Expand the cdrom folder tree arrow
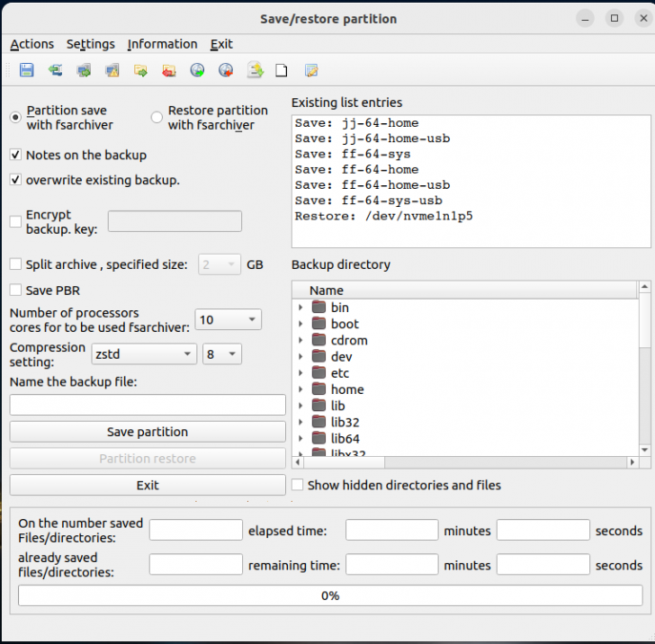Viewport: 655px width, 644px height. click(x=301, y=340)
